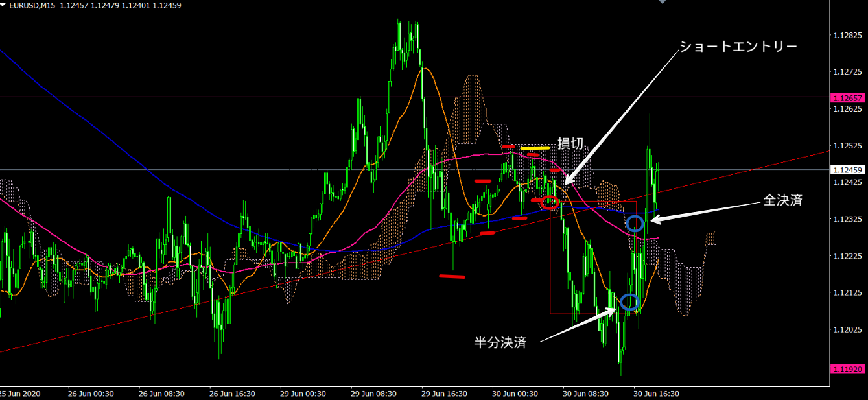Click the gray chart shift triangle marker at top
Image resolution: width=868 pixels, height=400 pixels.
tap(662, 2)
